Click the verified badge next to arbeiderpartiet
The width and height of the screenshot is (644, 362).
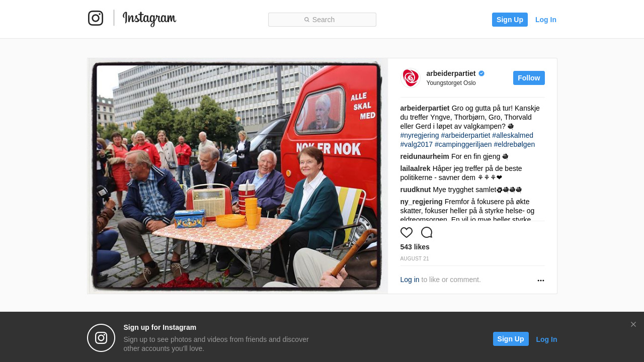point(481,73)
